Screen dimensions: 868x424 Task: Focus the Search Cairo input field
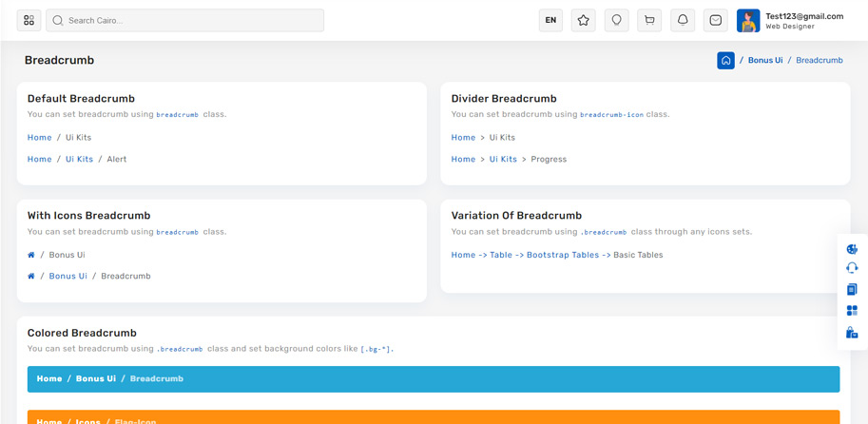[184, 21]
